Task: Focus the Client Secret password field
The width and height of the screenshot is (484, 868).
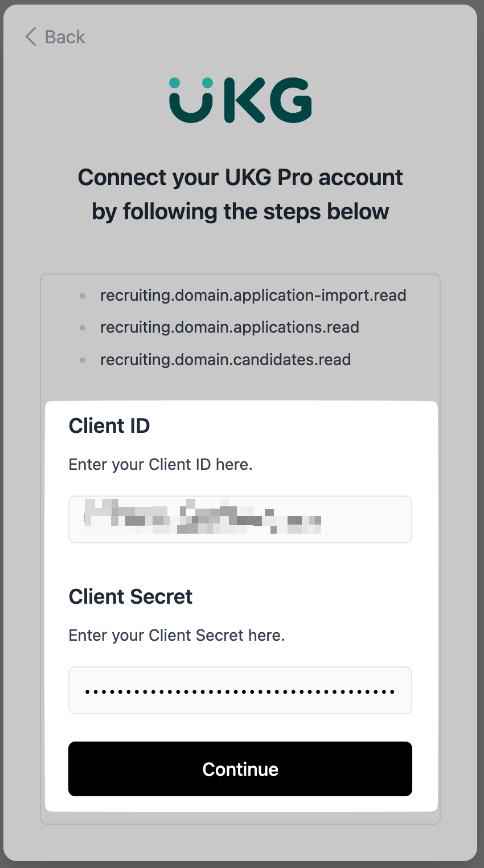Action: pos(240,690)
